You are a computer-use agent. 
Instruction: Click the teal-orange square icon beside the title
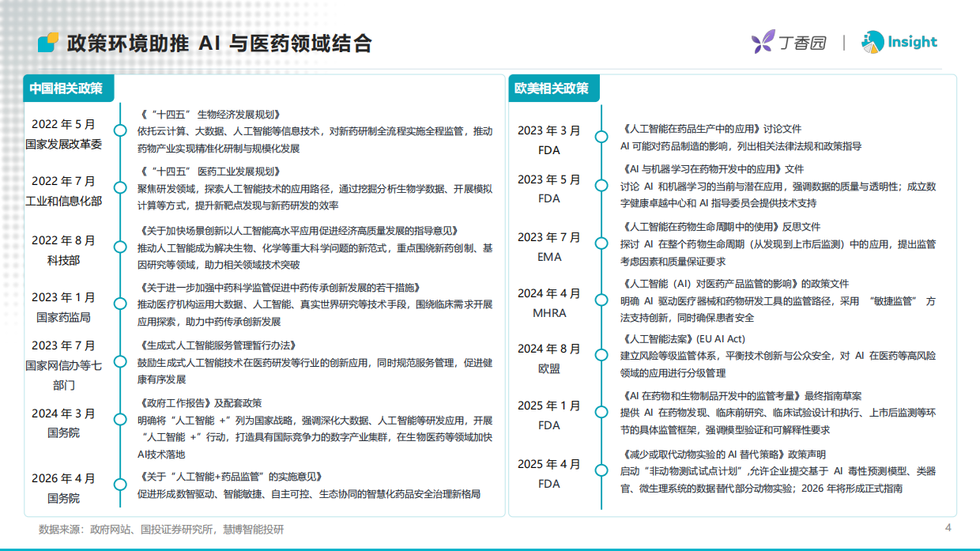click(48, 42)
